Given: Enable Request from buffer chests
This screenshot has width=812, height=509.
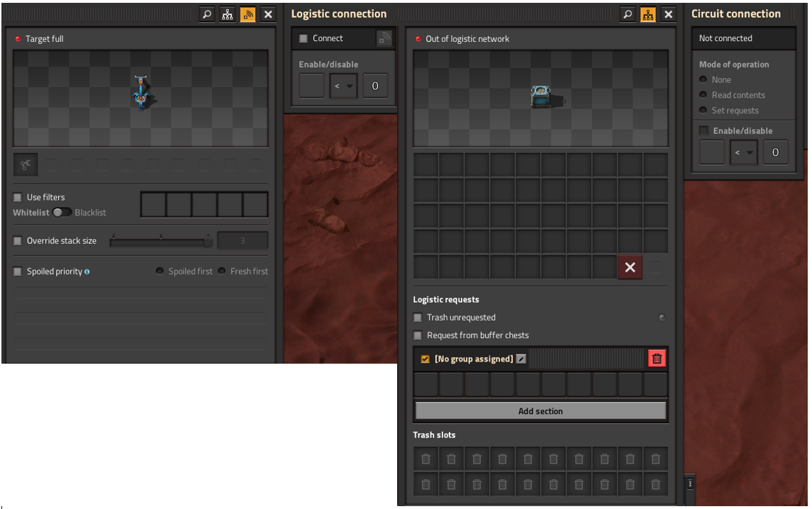Looking at the screenshot, I should (418, 335).
